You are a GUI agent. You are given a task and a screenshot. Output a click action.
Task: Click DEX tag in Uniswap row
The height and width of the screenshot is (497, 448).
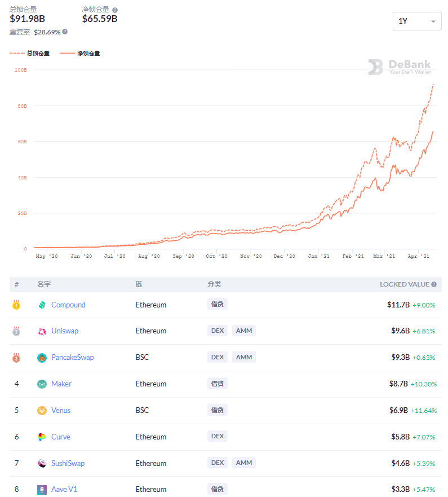point(217,331)
